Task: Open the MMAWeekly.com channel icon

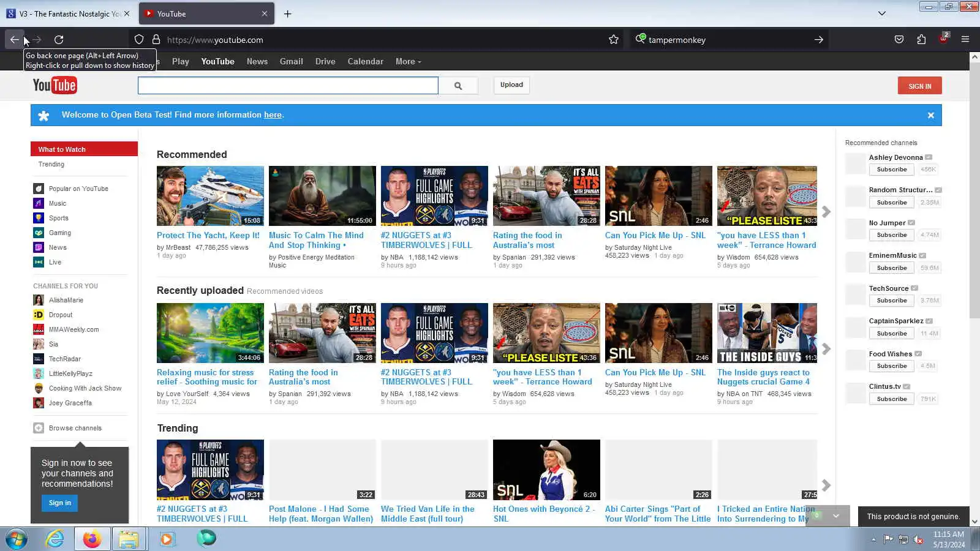Action: (x=39, y=329)
